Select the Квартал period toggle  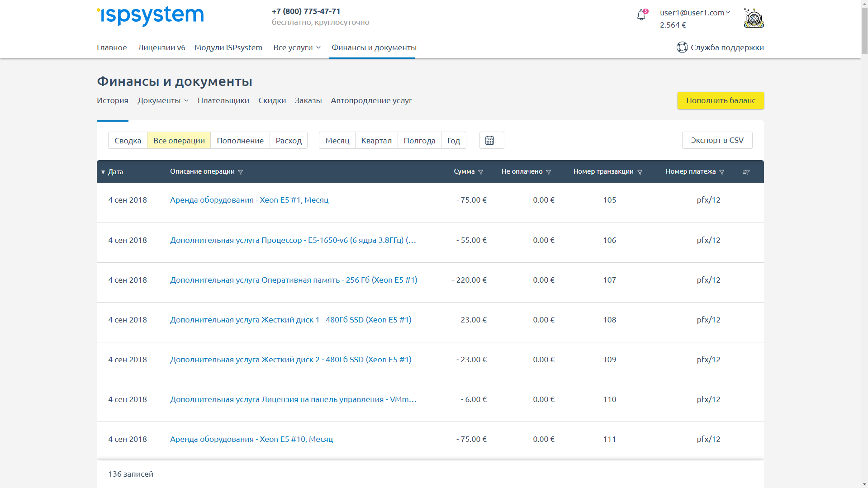pos(376,141)
